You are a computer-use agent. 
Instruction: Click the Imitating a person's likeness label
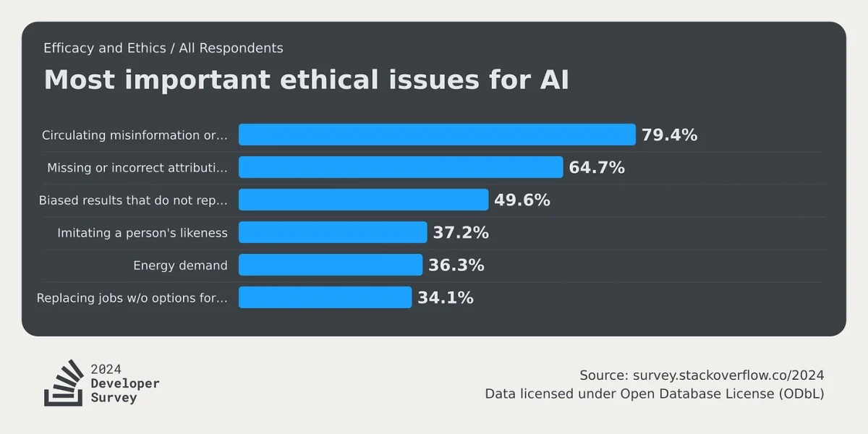click(x=142, y=233)
